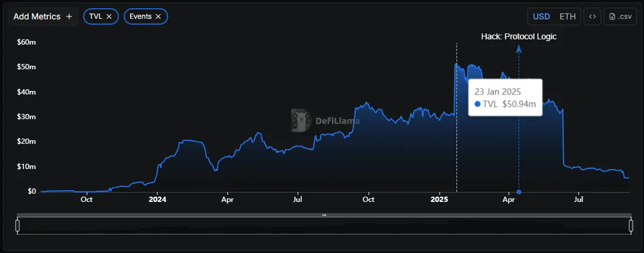Click the center grip on the range selector

coord(324,215)
